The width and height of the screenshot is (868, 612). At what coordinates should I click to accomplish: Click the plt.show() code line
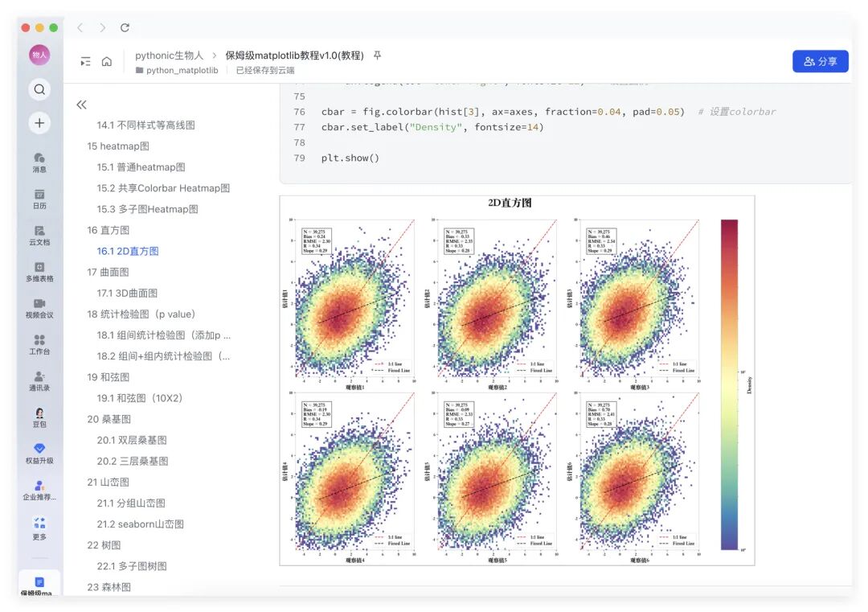point(350,158)
